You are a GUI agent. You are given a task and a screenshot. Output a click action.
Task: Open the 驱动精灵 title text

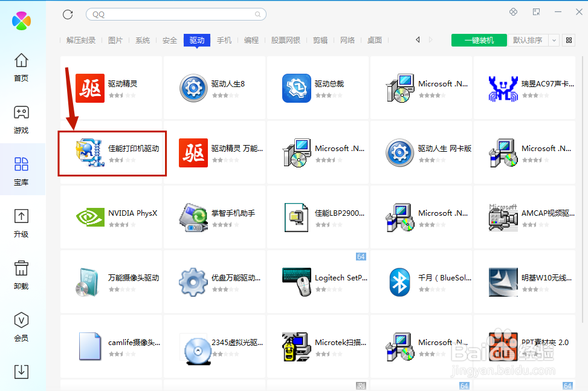tap(123, 83)
